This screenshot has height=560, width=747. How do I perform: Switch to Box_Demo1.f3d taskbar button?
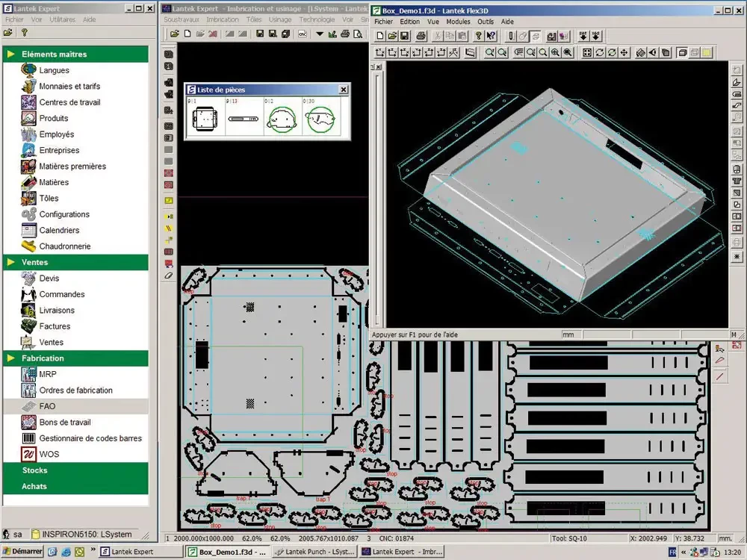pyautogui.click(x=228, y=552)
